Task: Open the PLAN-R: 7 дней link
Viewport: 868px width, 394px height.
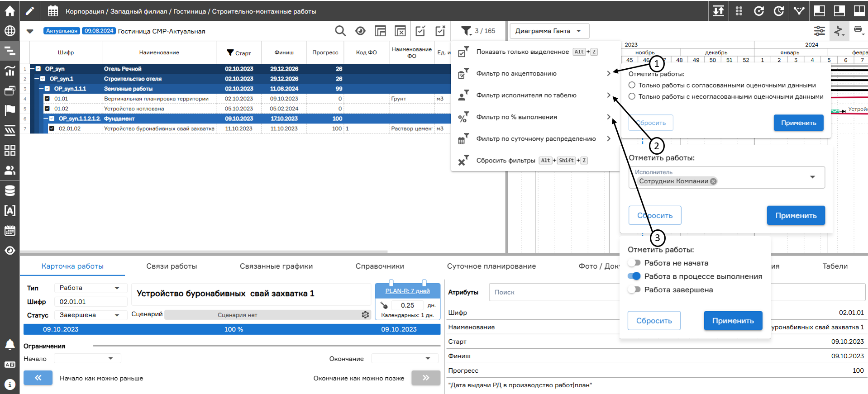Action: 407,291
